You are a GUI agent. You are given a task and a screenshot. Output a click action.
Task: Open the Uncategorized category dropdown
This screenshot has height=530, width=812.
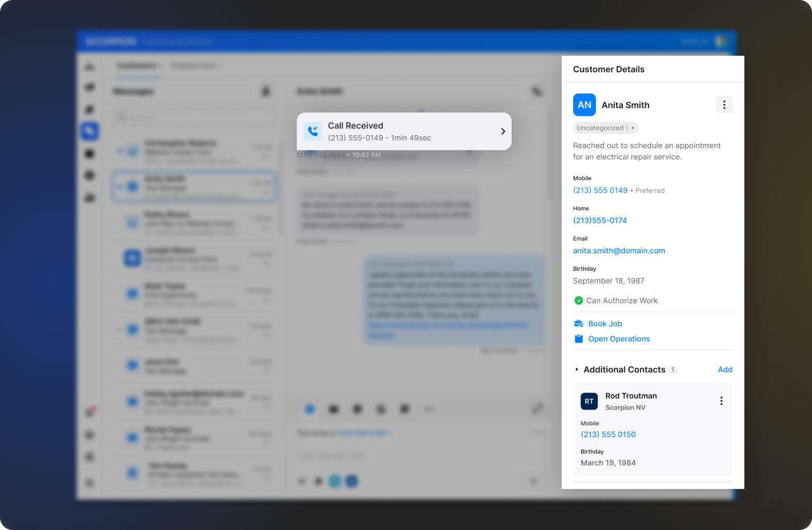tap(606, 128)
